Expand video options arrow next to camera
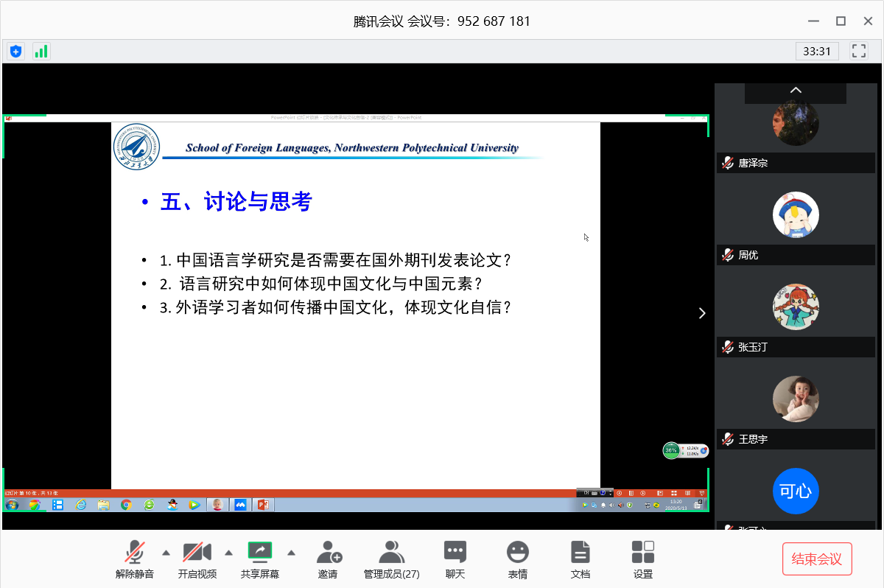884x588 pixels. [x=228, y=552]
